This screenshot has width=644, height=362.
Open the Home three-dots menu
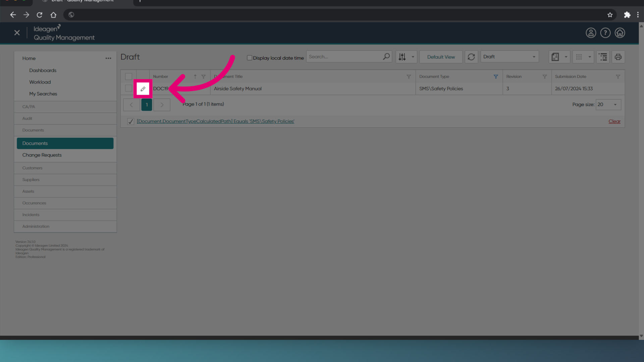tap(108, 58)
